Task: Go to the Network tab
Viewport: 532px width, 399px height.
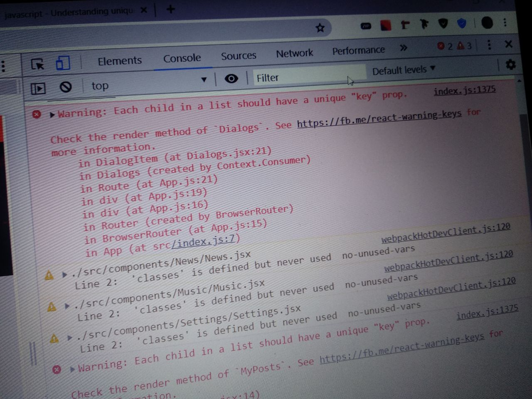Action: [295, 53]
